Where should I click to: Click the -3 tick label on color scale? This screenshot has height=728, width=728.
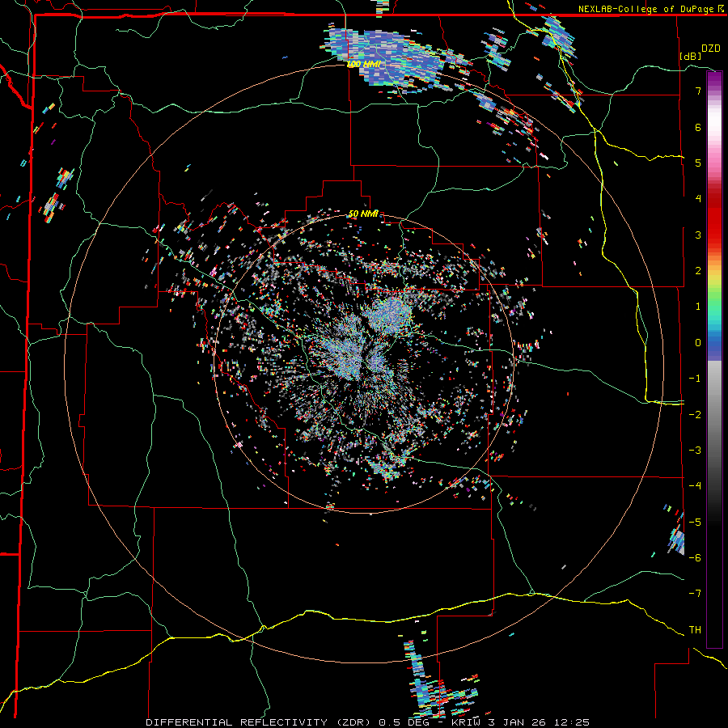[695, 451]
